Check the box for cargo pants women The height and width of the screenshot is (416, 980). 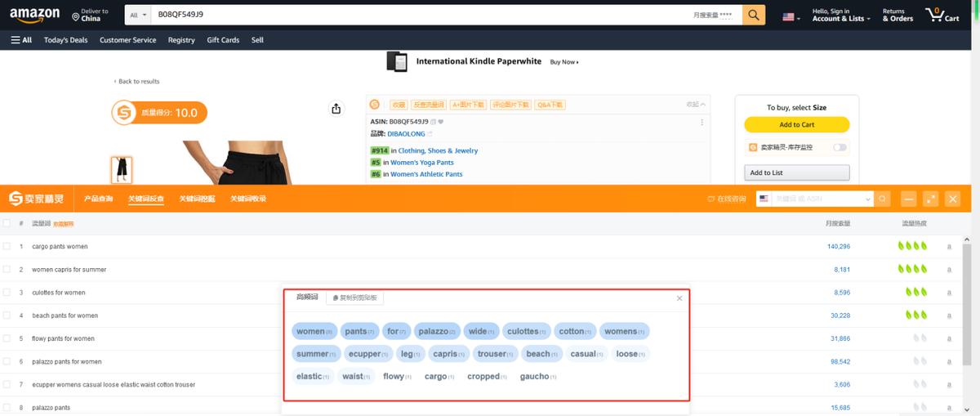point(7,246)
